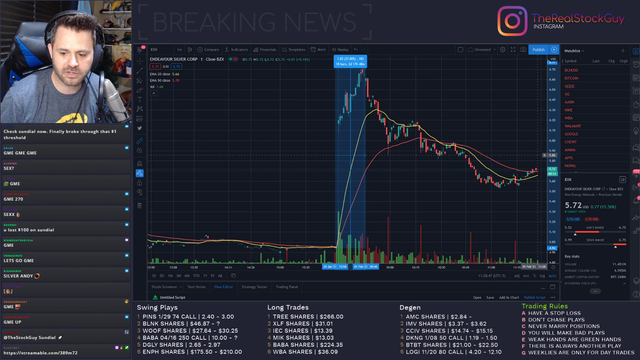Select the 1D time range
The width and height of the screenshot is (640, 360).
click(154, 276)
